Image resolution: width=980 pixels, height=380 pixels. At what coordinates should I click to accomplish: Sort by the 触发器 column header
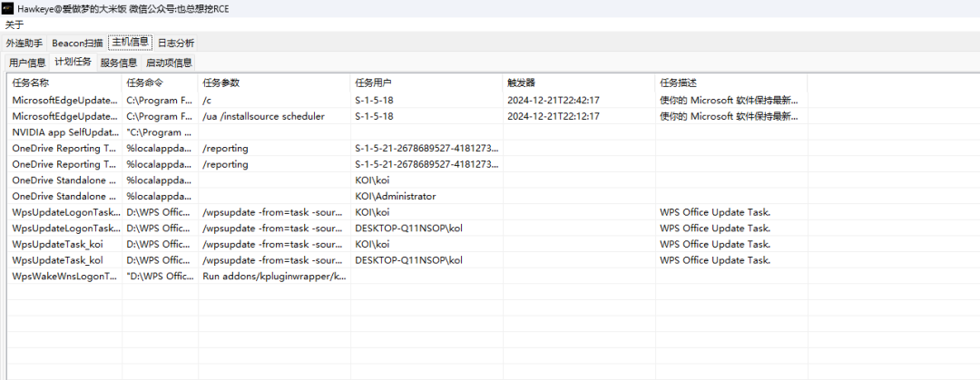point(579,83)
